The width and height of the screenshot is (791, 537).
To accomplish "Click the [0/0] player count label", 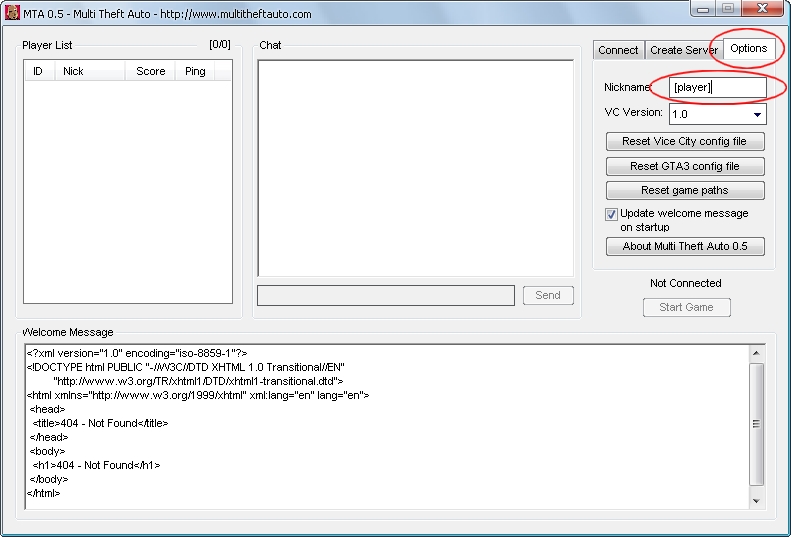I will click(219, 44).
